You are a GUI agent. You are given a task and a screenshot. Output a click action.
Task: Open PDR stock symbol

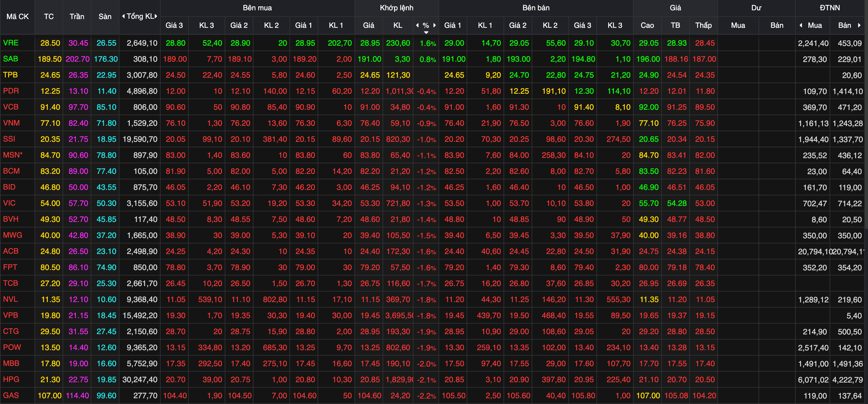pos(11,91)
